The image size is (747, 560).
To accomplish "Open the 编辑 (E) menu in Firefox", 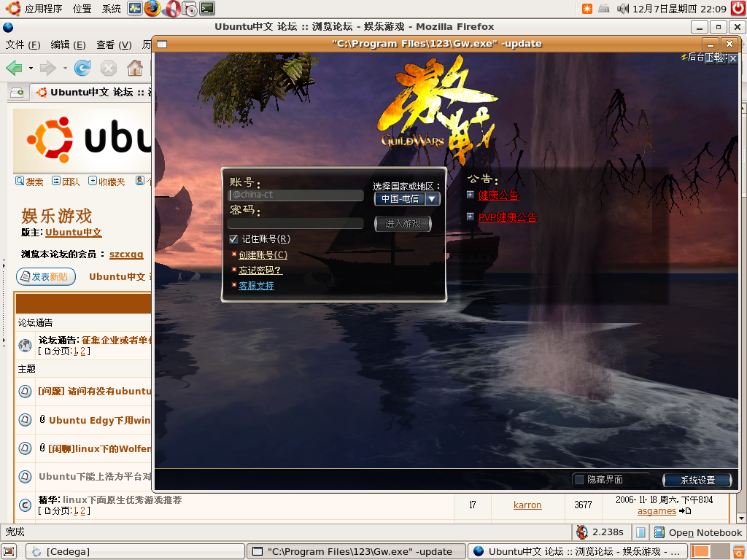I will pos(68,44).
